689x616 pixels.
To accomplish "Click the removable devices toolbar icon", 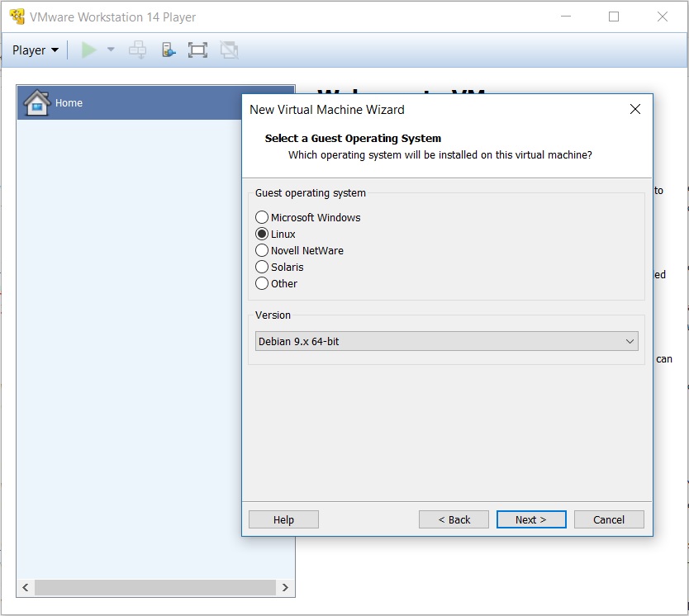I will click(169, 50).
